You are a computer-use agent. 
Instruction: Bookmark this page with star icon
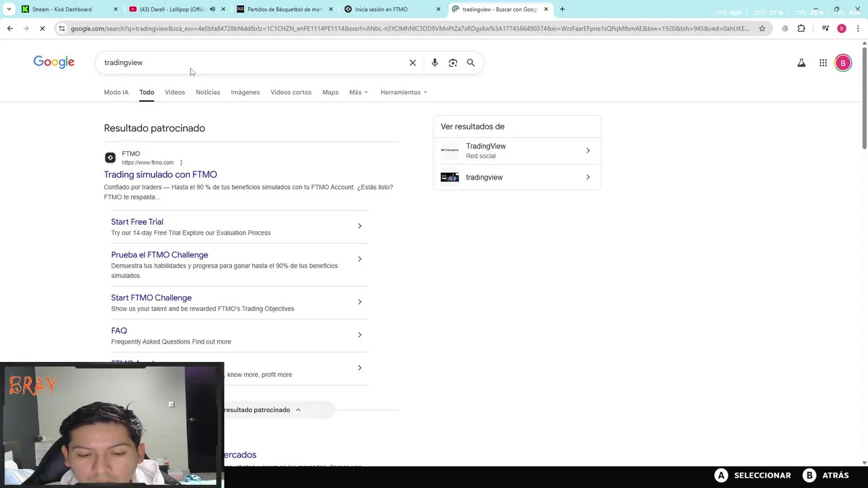(762, 28)
